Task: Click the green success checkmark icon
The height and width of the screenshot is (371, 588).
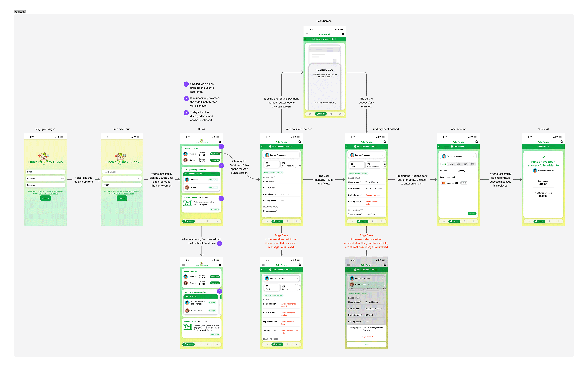Action: pos(543,157)
